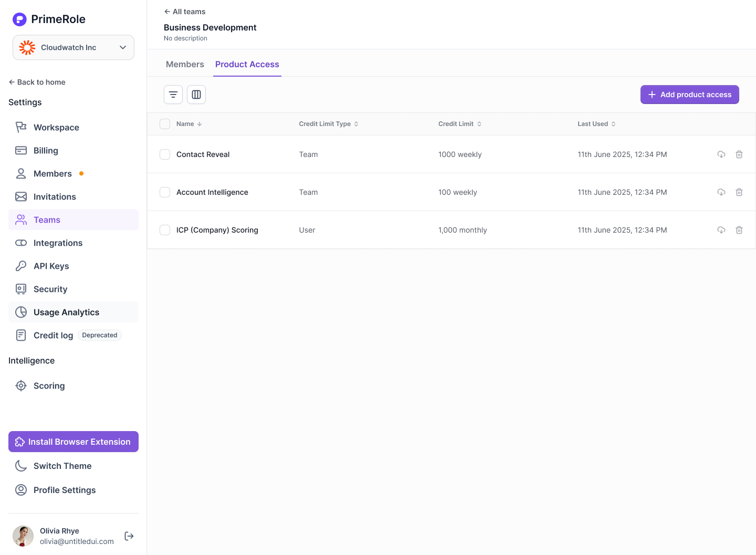This screenshot has width=756, height=555.
Task: Select all rows with header checkbox
Action: [x=165, y=124]
